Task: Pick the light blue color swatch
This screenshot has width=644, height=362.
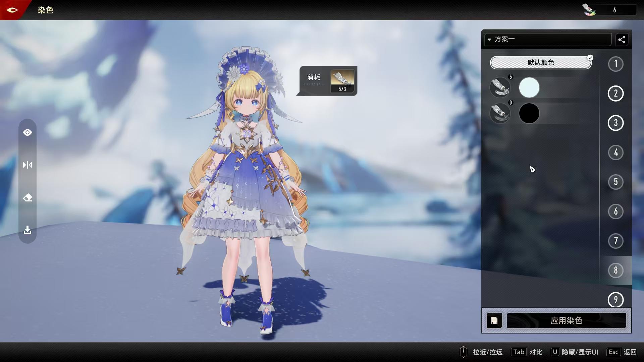Action: (529, 88)
